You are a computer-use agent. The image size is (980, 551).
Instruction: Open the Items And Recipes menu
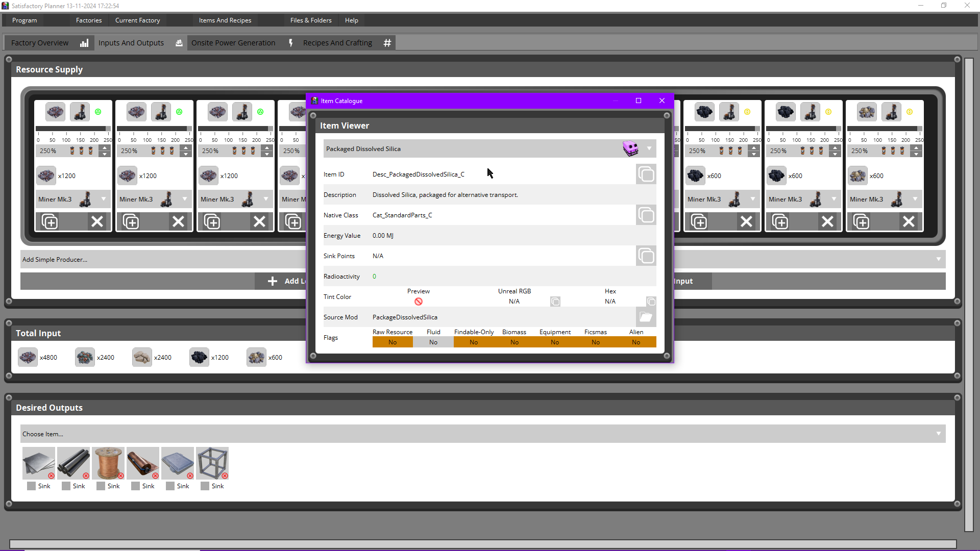[x=225, y=20]
